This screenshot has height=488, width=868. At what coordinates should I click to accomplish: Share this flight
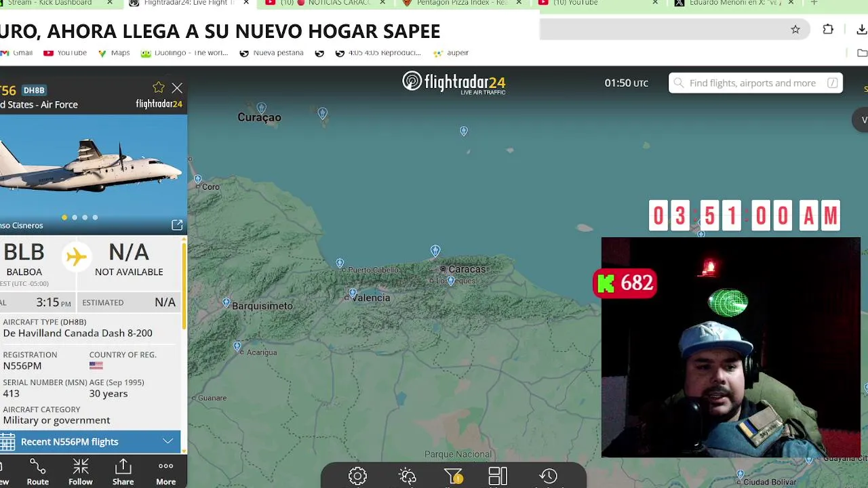point(123,472)
